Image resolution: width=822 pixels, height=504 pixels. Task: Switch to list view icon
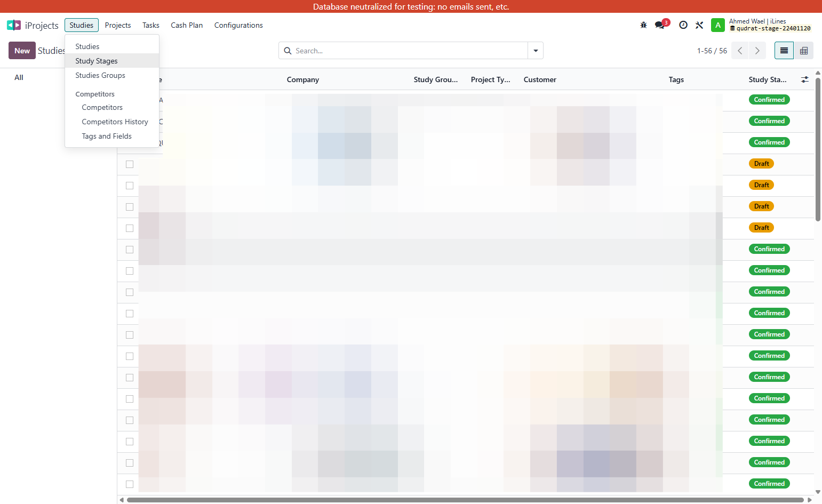click(x=784, y=51)
